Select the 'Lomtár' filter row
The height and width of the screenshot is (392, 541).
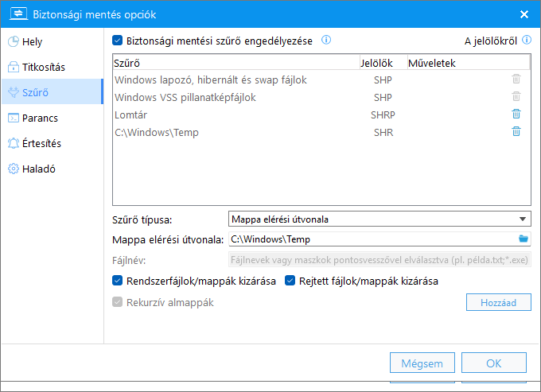pos(321,114)
